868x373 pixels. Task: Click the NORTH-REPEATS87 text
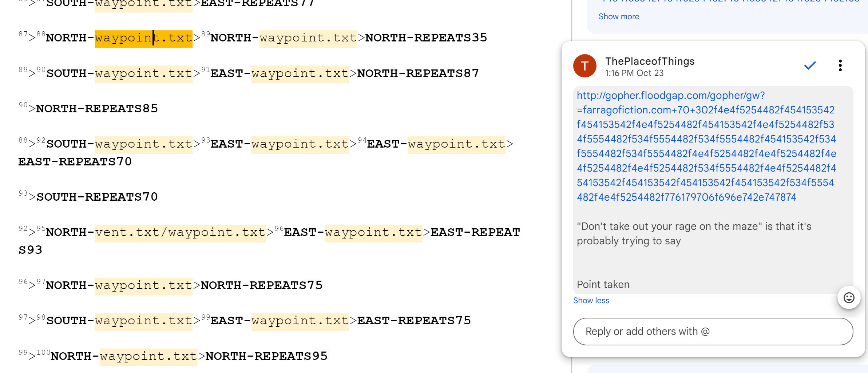point(418,73)
